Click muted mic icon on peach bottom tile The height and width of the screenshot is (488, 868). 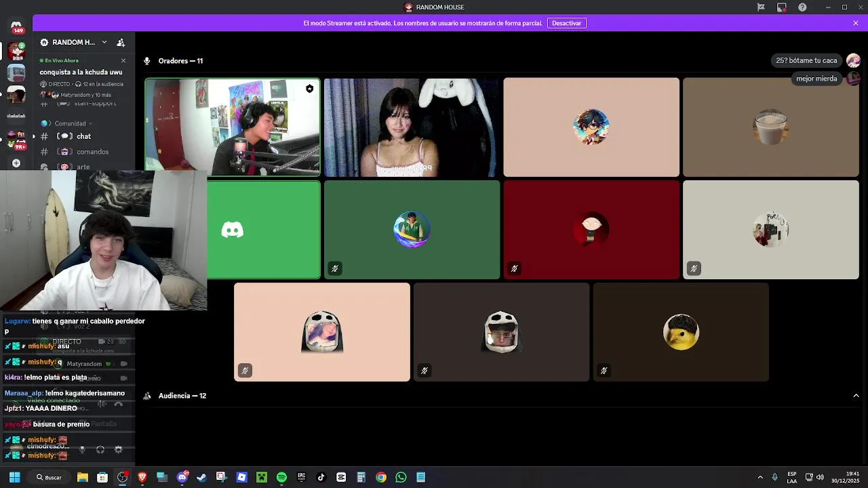(x=245, y=370)
